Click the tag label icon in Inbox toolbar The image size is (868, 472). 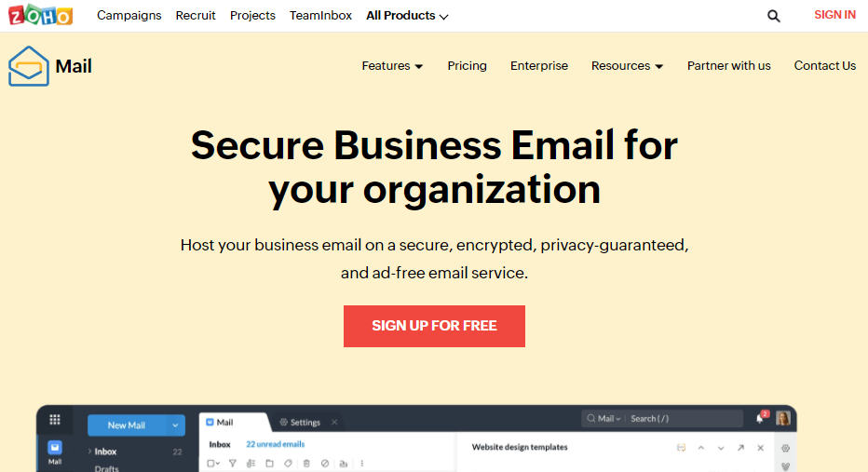click(288, 463)
